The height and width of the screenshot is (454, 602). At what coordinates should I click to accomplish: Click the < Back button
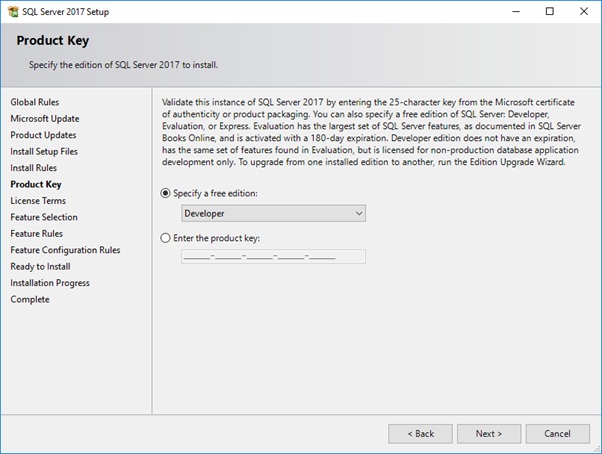tap(420, 434)
